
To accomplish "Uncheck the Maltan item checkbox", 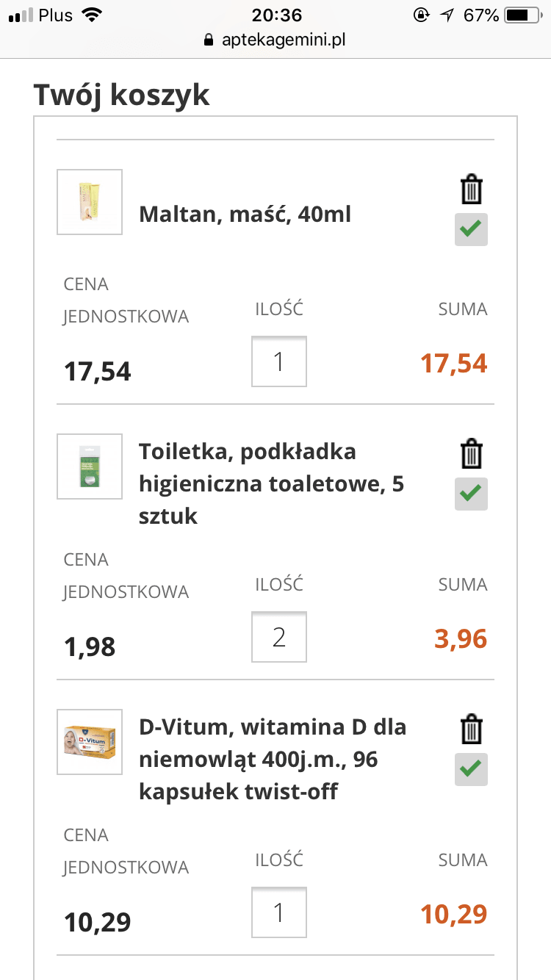I will [x=471, y=230].
